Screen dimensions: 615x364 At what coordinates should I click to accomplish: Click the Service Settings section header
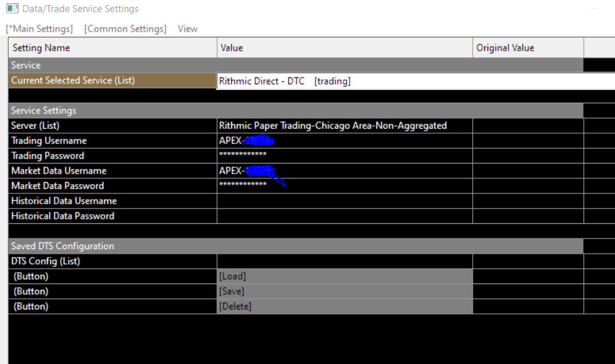(296, 110)
